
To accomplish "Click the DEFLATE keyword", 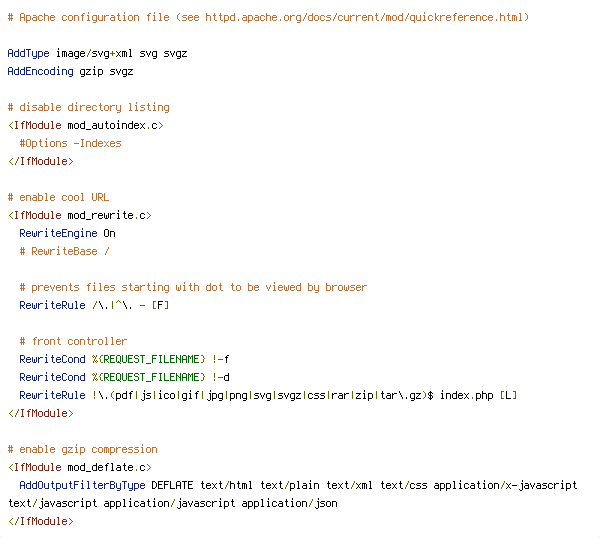I will [x=172, y=485].
